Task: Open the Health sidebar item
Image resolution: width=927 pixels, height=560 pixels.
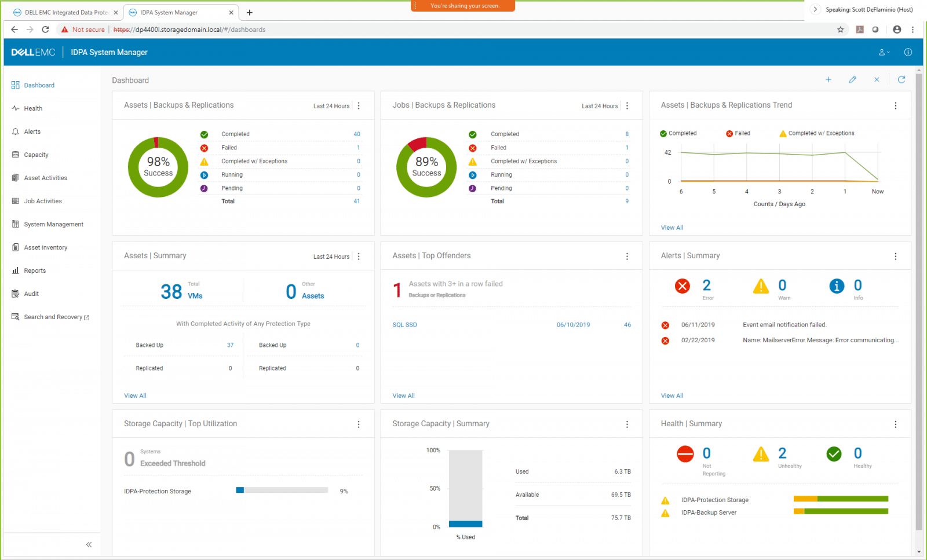Action: (x=27, y=108)
